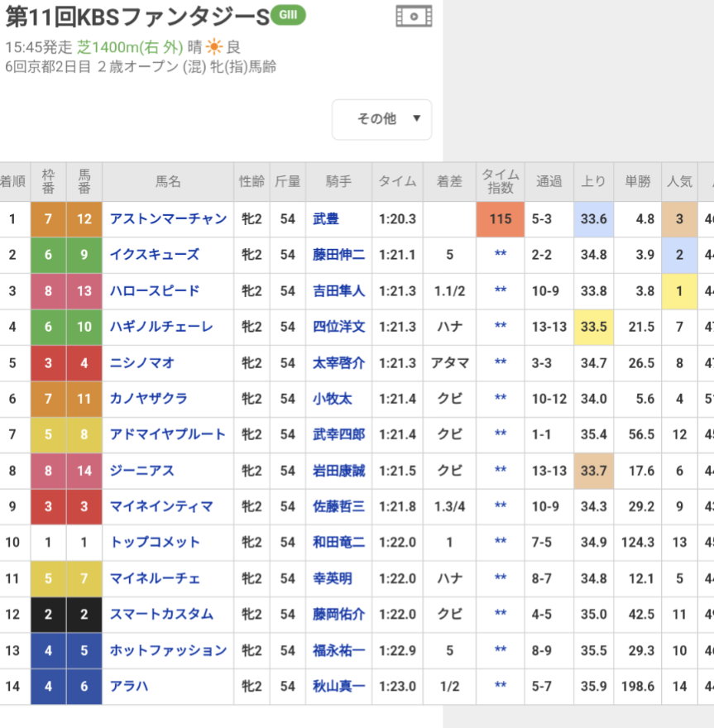Click highlighted last-3F value 33.5
714x728 pixels.
pos(594,327)
